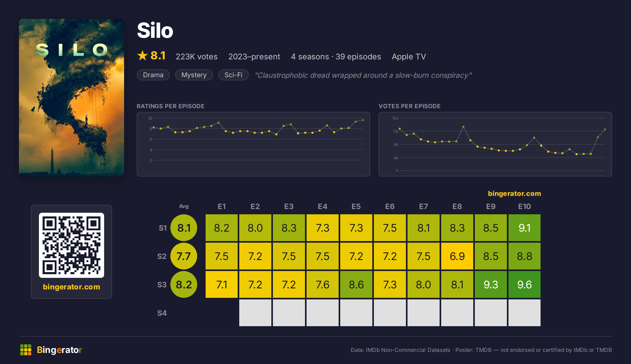Click the Bingerator grid logo icon
The image size is (631, 364).
pos(26,350)
